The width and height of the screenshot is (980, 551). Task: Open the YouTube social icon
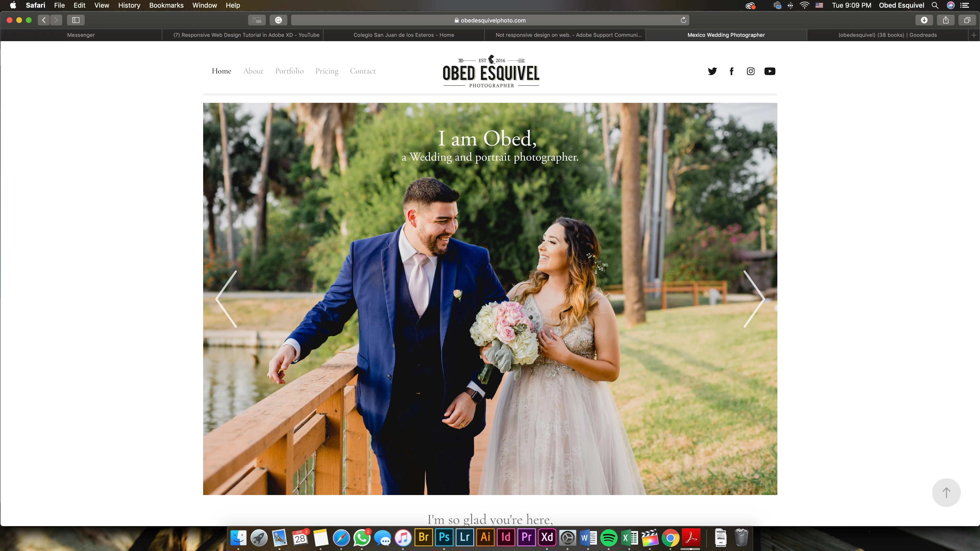[770, 71]
